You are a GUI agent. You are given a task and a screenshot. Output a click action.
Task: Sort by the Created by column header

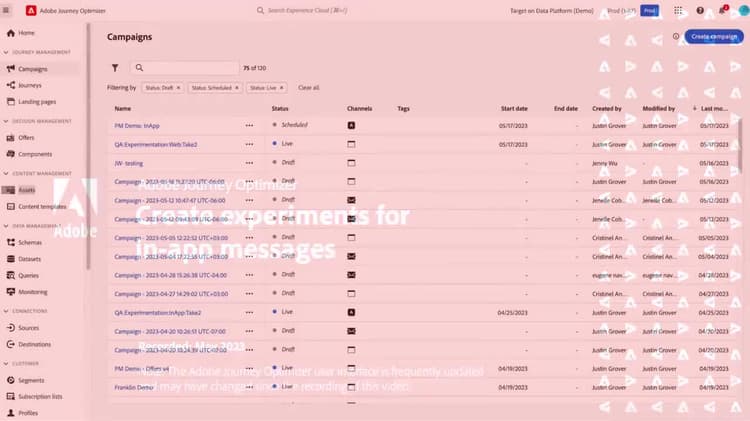coord(607,109)
